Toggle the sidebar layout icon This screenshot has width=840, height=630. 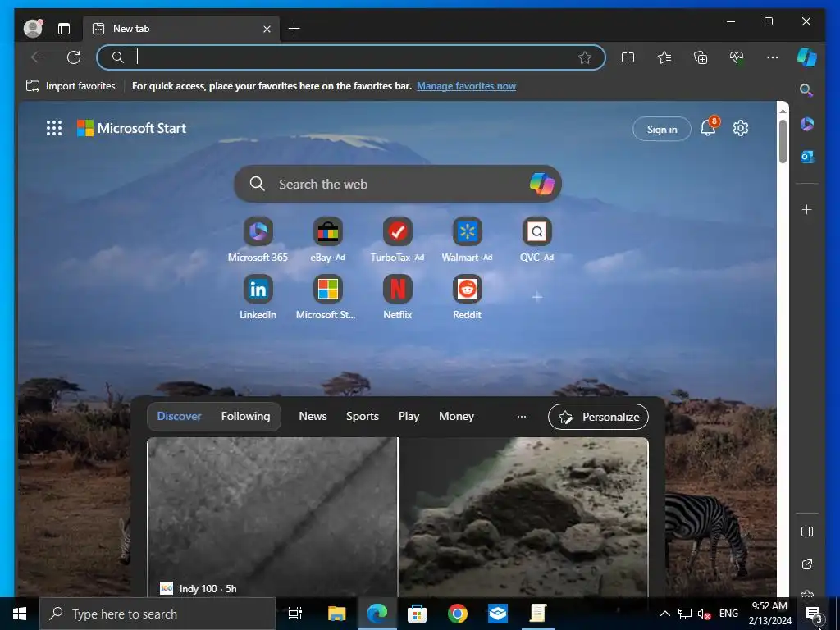pos(807,532)
